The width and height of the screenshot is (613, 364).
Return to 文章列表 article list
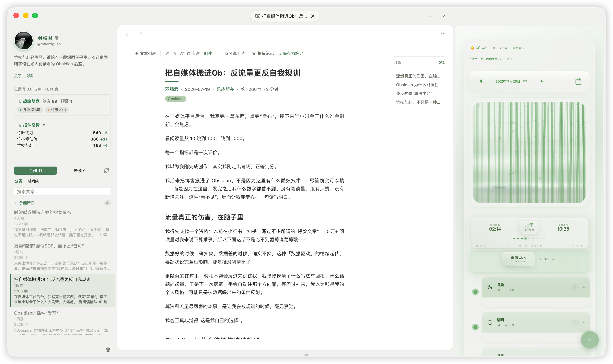[146, 53]
